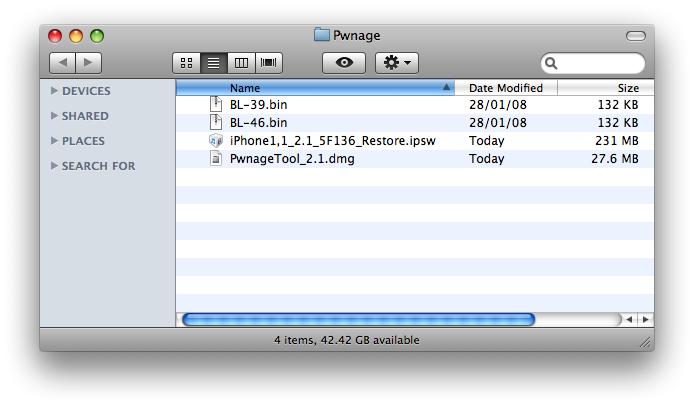Click the 28/01/08 date of BL-39.bin
Image resolution: width=694 pixels, height=406 pixels.
point(498,104)
